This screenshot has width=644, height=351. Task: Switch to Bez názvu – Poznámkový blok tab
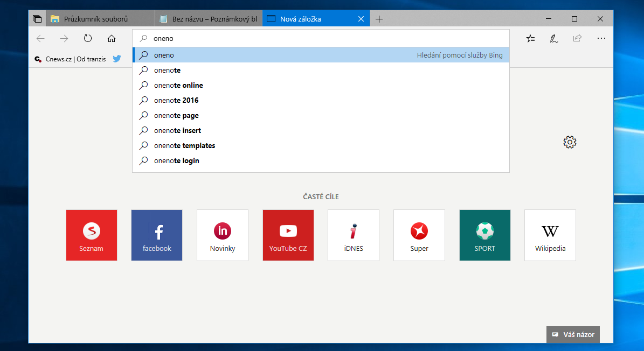click(208, 19)
